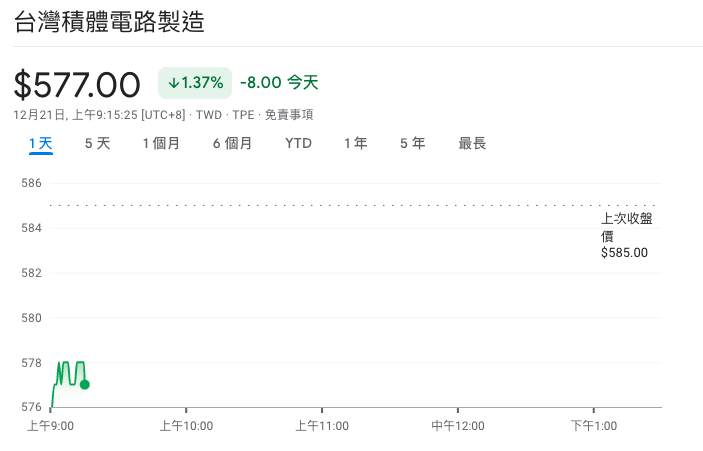
Task: Click the 台灣積體電路製造 title
Action: [x=109, y=22]
